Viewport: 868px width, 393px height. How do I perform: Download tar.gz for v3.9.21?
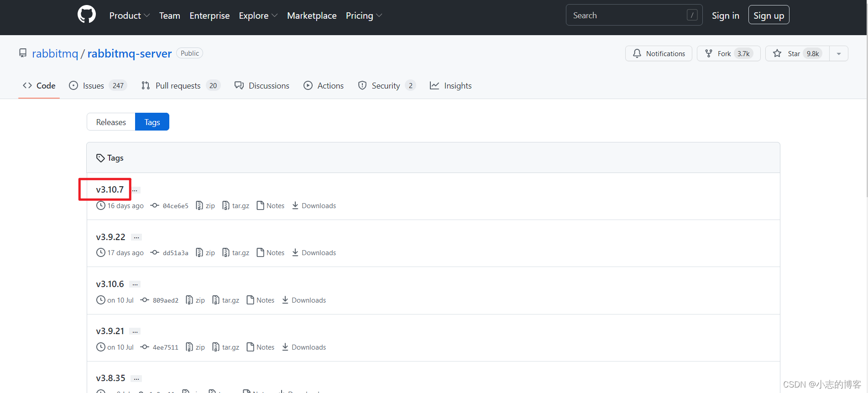tap(226, 347)
